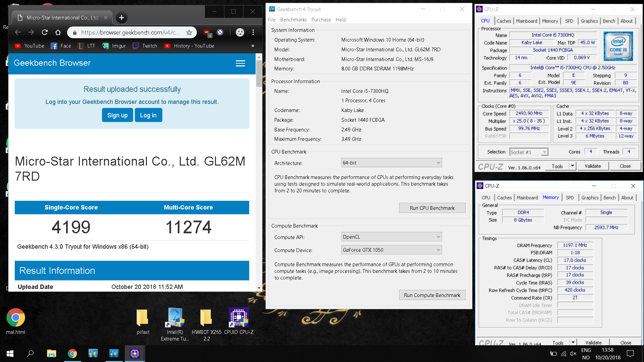
Task: Open Architecture 64-bit dropdown
Action: coord(391,163)
